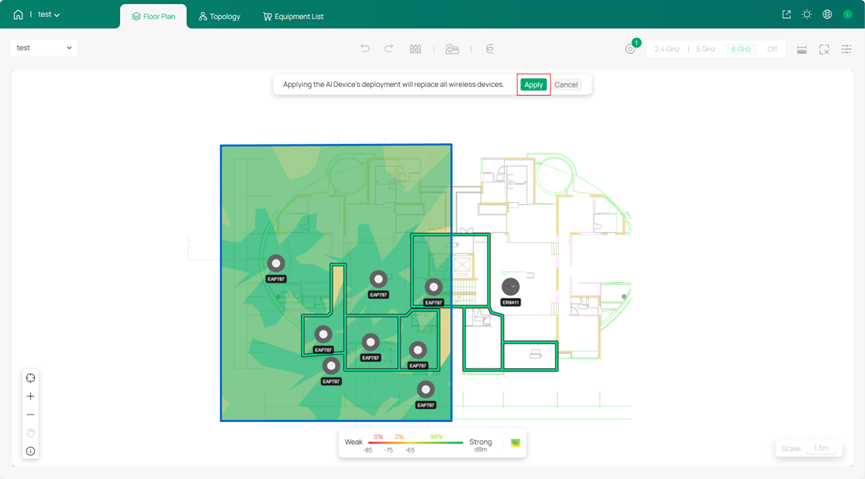Click the 98% coverage value in legend
865x479 pixels.
click(436, 437)
